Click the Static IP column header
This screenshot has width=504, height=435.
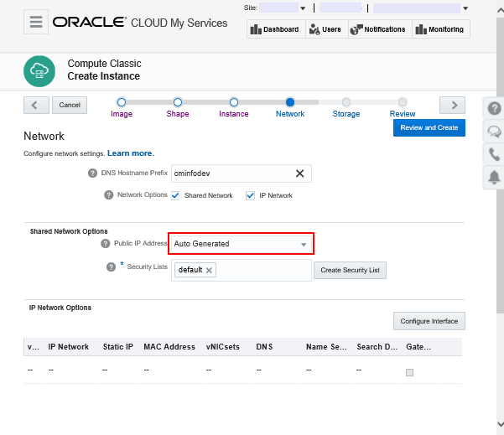click(118, 347)
